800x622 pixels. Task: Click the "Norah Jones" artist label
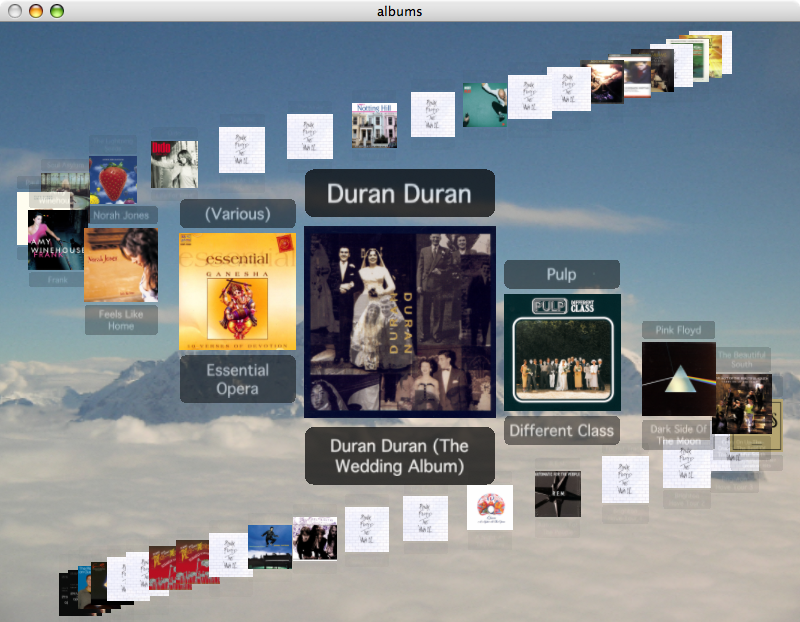click(x=121, y=215)
